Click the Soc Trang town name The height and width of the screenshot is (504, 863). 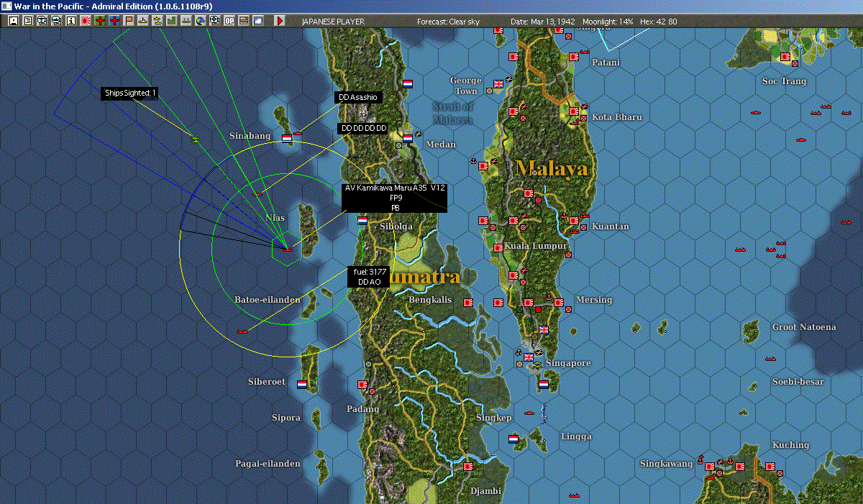click(784, 81)
